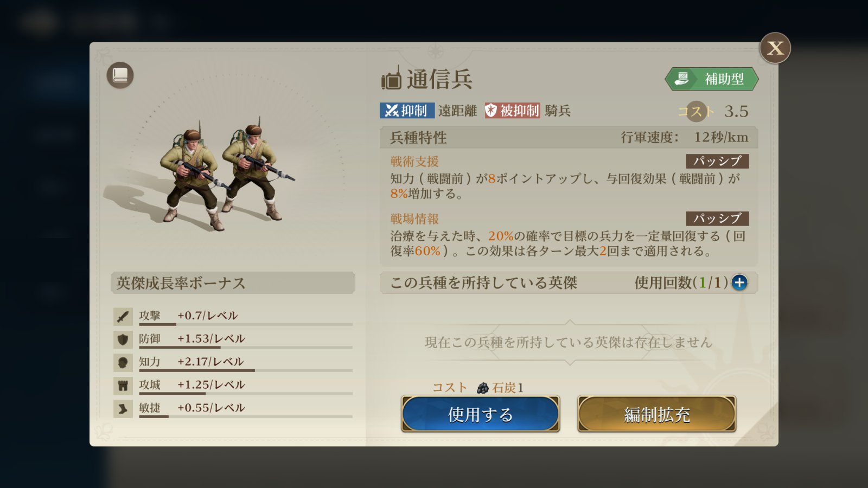
Task: Click the sword attack stat icon
Action: [x=123, y=317]
